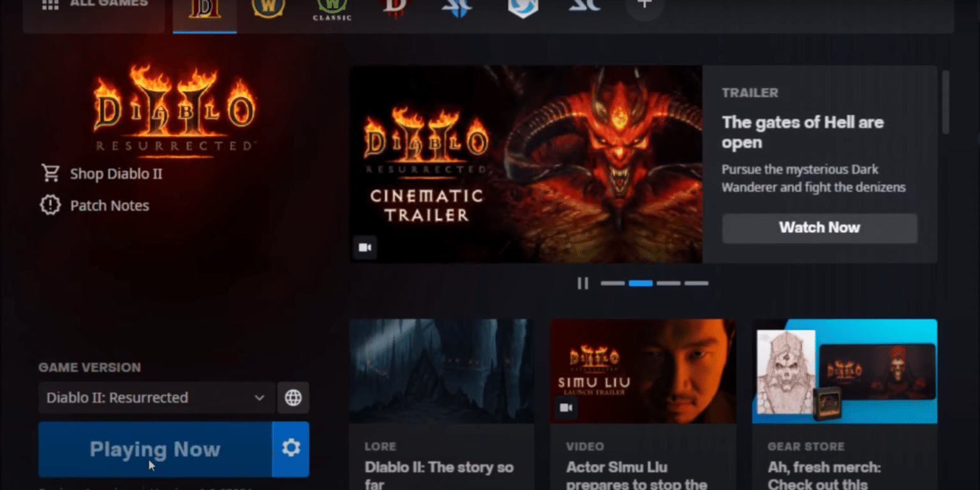Jump to the first carousel slide indicator
This screenshot has width=980, height=490.
pyautogui.click(x=612, y=283)
